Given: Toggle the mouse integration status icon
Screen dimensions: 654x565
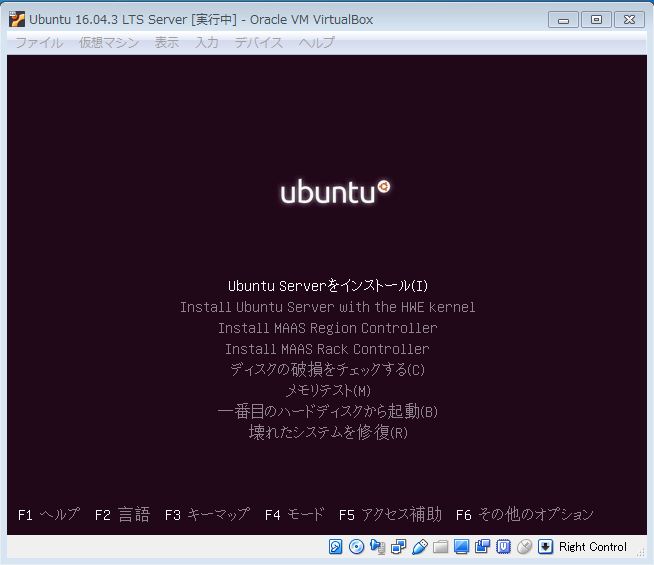Looking at the screenshot, I should click(x=524, y=547).
